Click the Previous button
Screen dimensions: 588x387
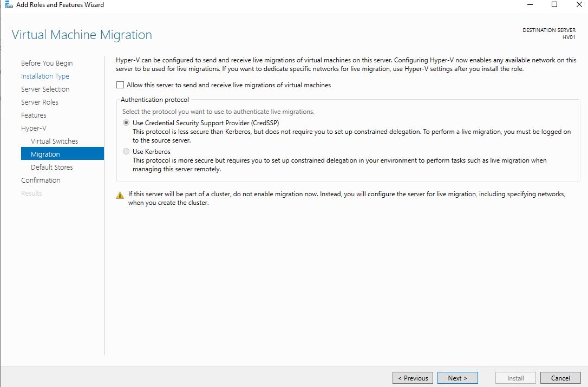(x=413, y=378)
